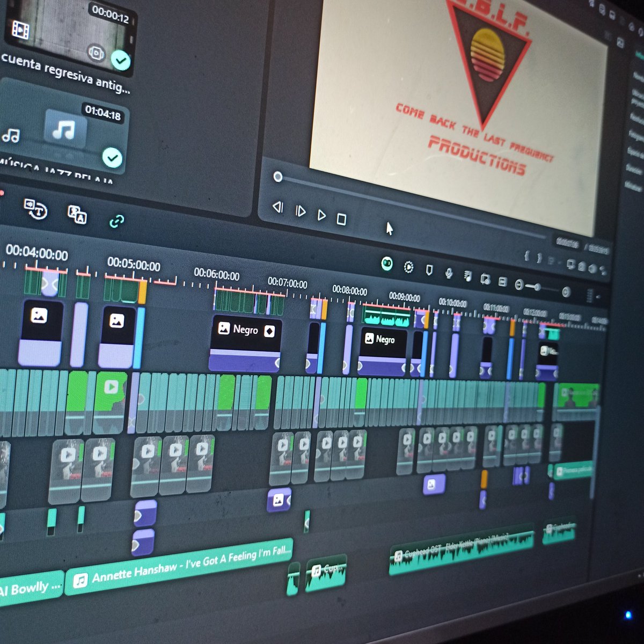Click the preview volume speaker icon
644x644 pixels.
pos(592,268)
